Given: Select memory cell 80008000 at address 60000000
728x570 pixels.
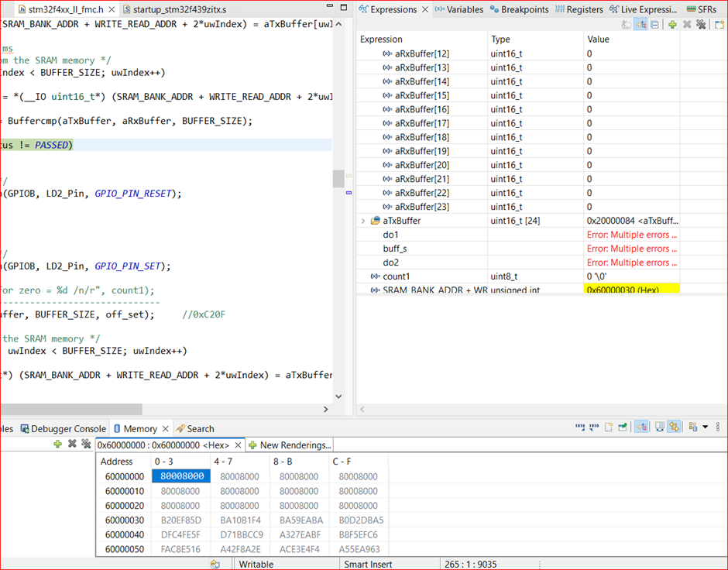Looking at the screenshot, I should click(x=180, y=477).
